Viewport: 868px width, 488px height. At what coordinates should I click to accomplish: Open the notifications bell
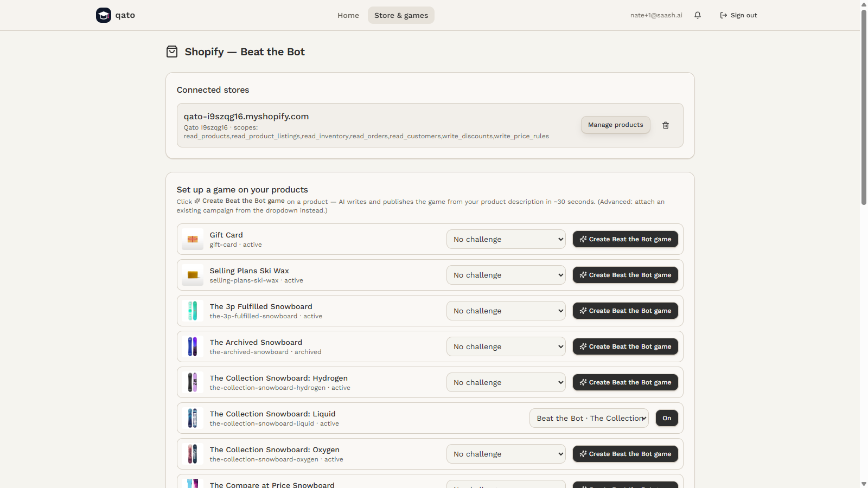pyautogui.click(x=698, y=15)
